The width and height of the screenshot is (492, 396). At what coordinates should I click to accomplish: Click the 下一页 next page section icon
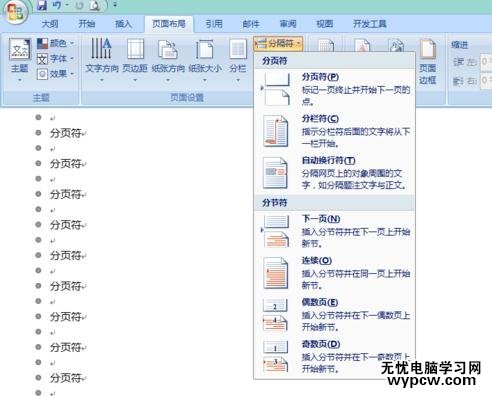[276, 231]
